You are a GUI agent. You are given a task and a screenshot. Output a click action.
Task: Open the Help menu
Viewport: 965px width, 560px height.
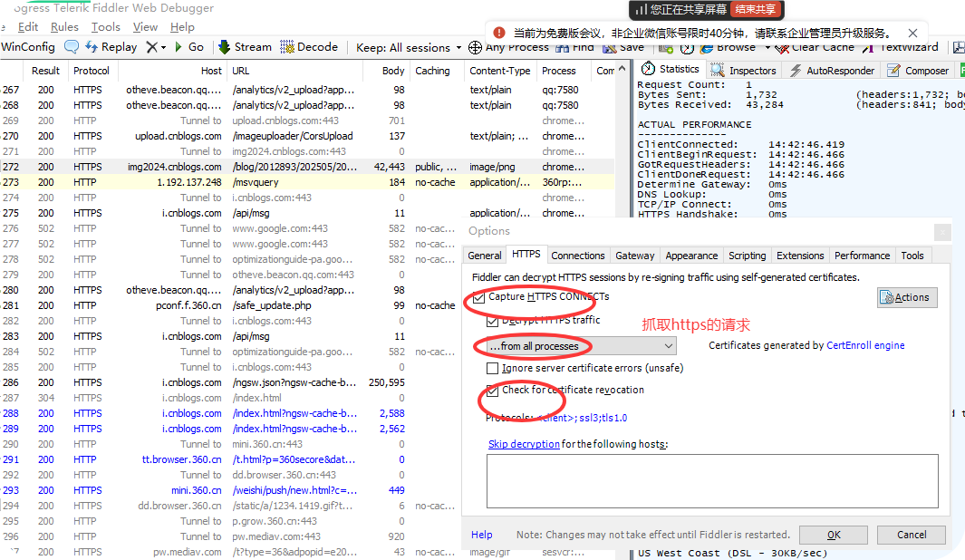182,27
